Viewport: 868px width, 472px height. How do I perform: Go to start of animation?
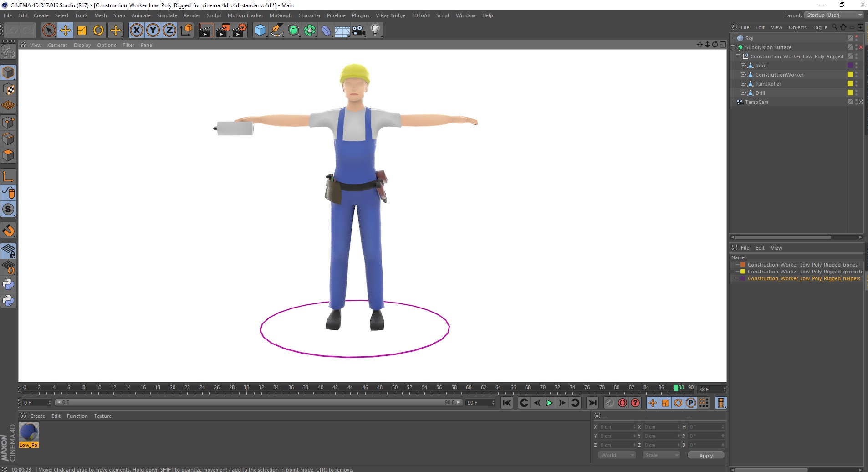pyautogui.click(x=507, y=403)
